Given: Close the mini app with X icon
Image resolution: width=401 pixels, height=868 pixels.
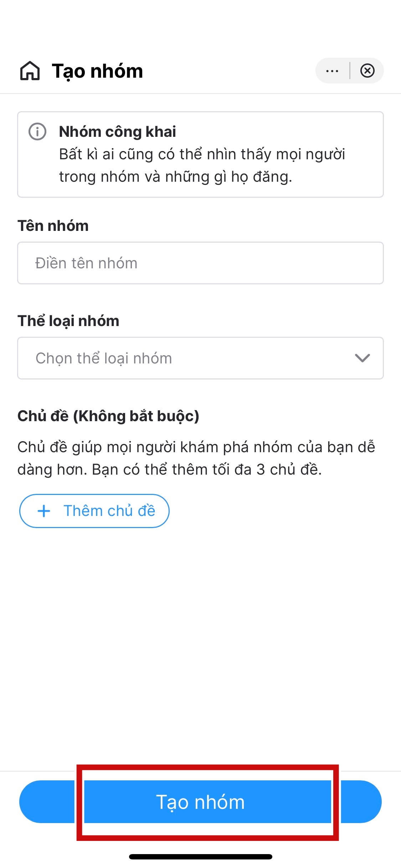Looking at the screenshot, I should (x=367, y=71).
